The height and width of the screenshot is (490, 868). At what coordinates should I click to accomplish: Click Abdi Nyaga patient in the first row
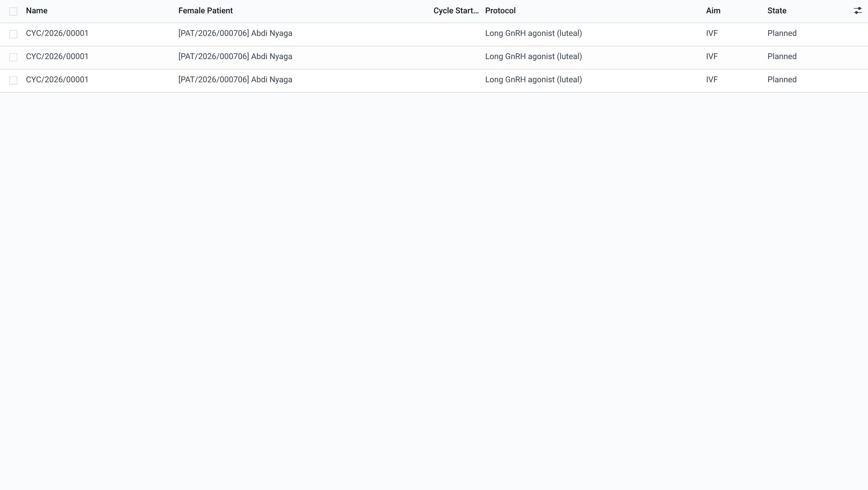pos(235,33)
